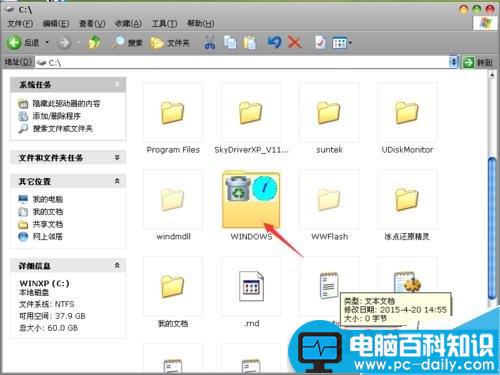
Task: Select the UDiskMonitor folder
Action: (407, 113)
